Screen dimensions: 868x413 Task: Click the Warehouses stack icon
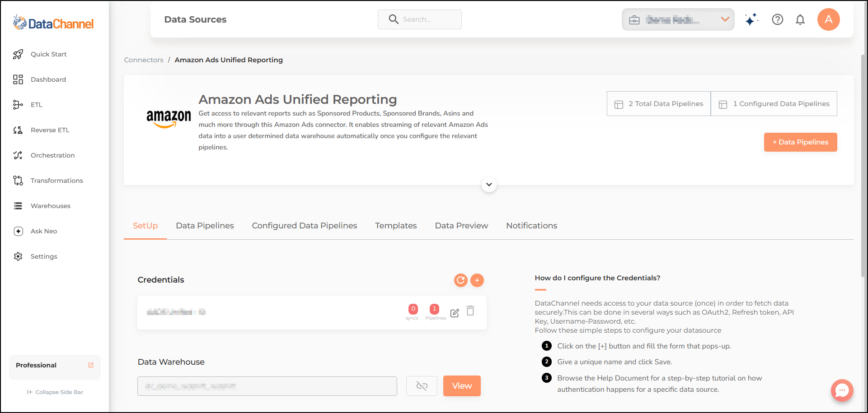click(18, 206)
